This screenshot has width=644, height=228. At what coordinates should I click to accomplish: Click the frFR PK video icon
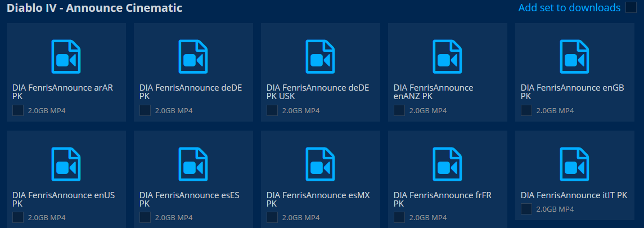[447, 164]
